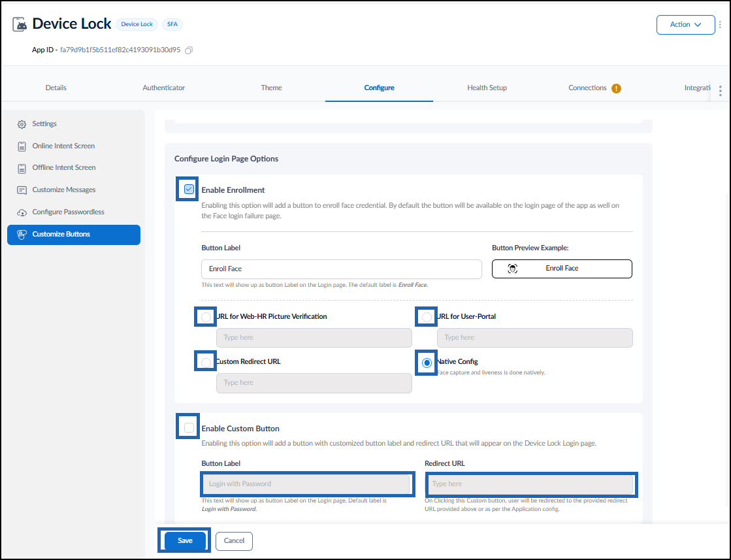
Task: Select Custom Redirect URL radio button
Action: tap(206, 362)
